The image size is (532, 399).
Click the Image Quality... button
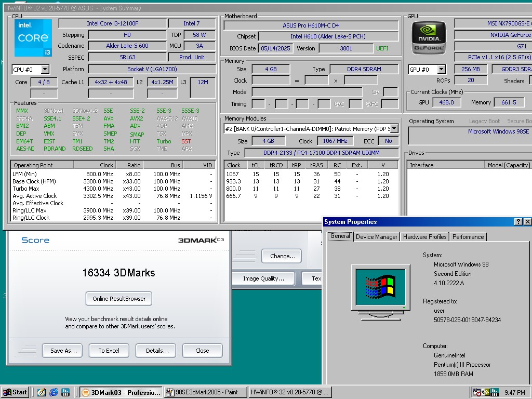pyautogui.click(x=263, y=278)
